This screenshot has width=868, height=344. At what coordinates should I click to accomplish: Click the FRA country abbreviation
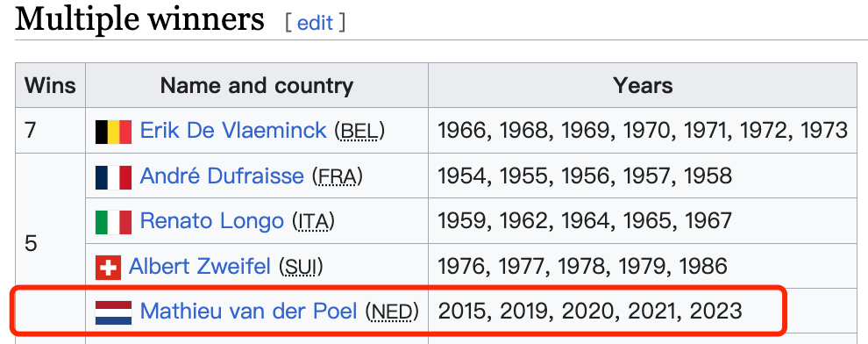pyautogui.click(x=338, y=177)
